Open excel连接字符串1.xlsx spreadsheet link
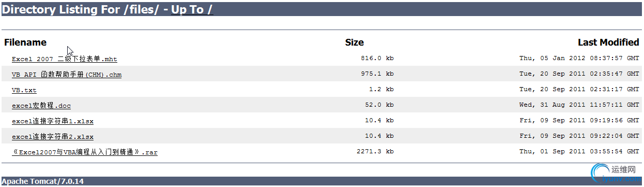The height and width of the screenshot is (187, 644). (x=53, y=121)
